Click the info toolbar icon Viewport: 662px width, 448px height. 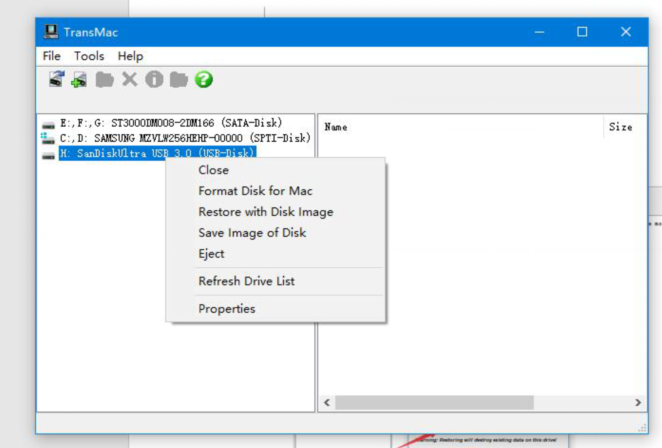[x=154, y=79]
